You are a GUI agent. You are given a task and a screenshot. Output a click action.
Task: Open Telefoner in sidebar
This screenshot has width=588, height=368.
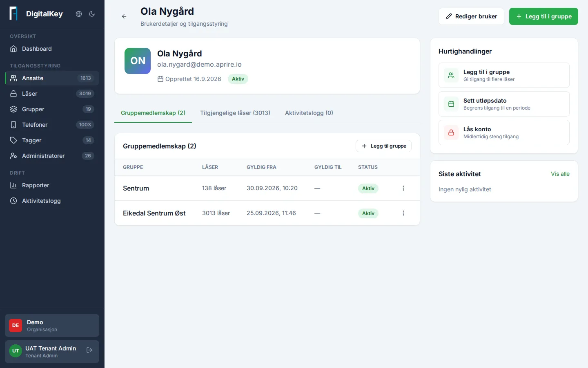52,125
